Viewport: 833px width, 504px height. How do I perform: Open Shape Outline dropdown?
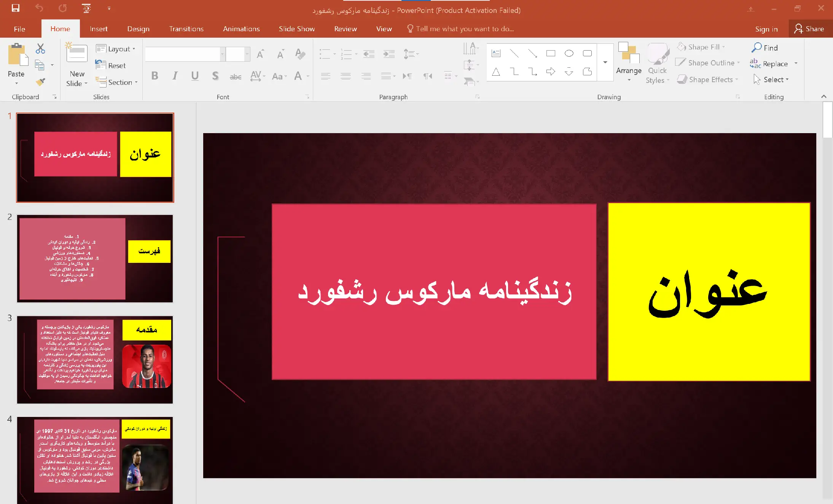point(708,63)
